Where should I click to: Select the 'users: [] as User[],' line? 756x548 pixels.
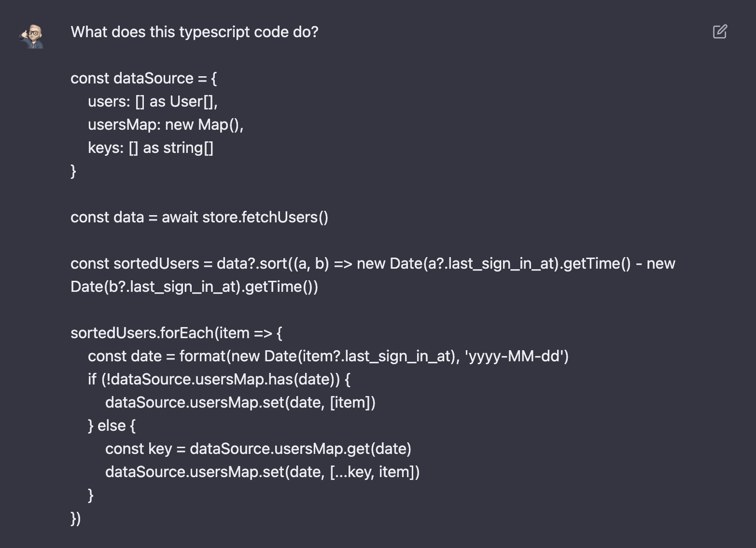153,101
